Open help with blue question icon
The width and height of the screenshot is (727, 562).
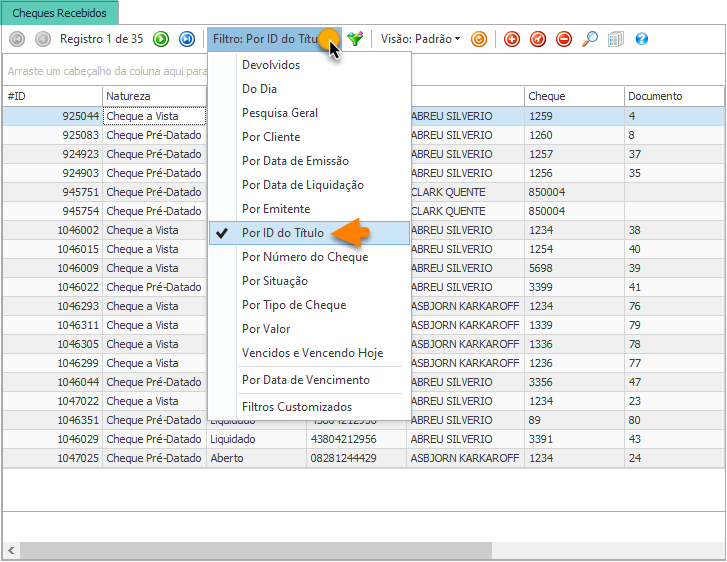[642, 39]
